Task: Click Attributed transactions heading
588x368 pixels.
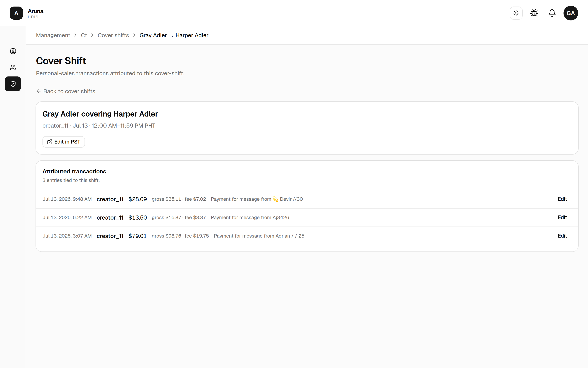Action: (x=74, y=171)
